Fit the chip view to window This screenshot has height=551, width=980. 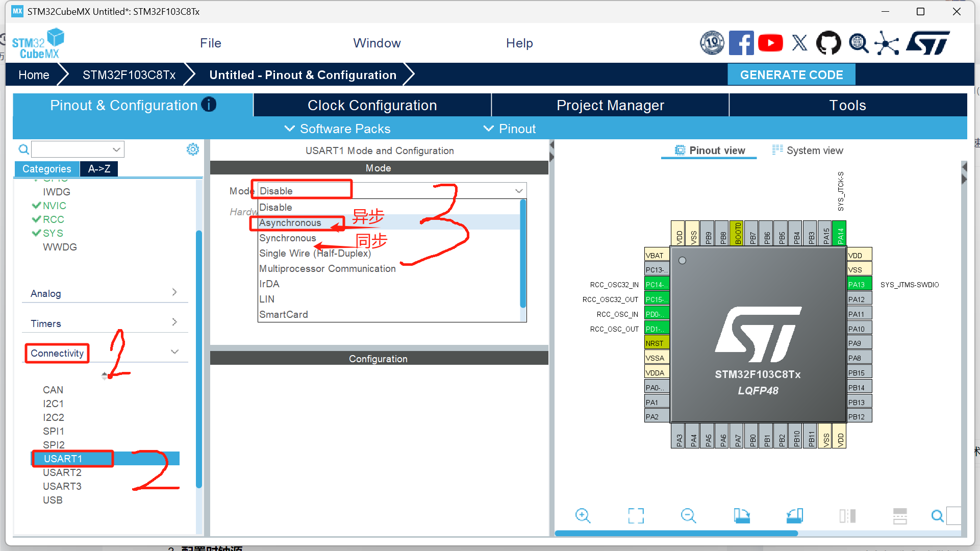pos(636,516)
